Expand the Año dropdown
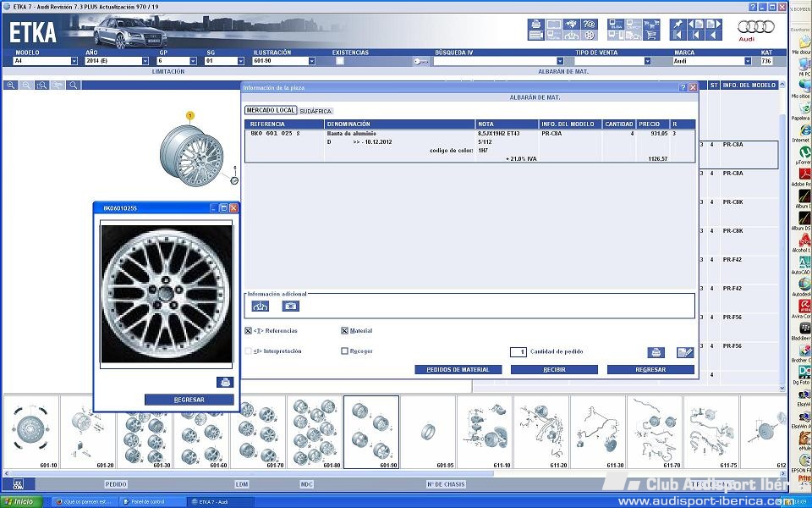Image resolution: width=812 pixels, height=508 pixels. click(145, 61)
